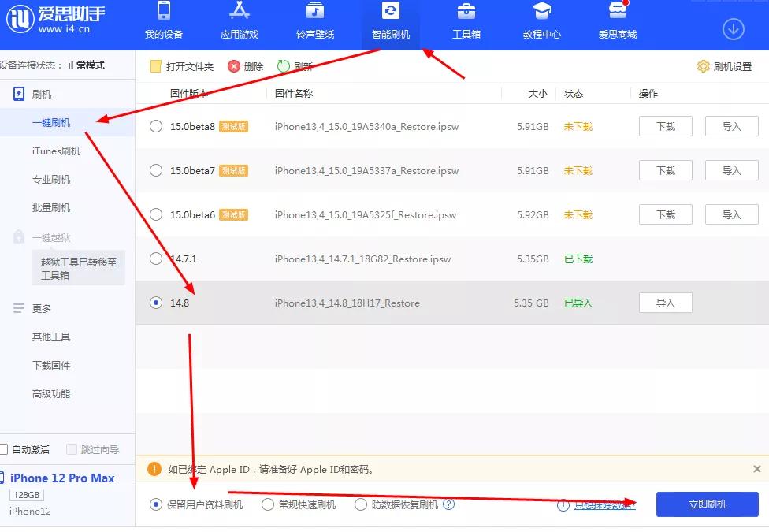Click the download arrow in top bar

tap(733, 28)
